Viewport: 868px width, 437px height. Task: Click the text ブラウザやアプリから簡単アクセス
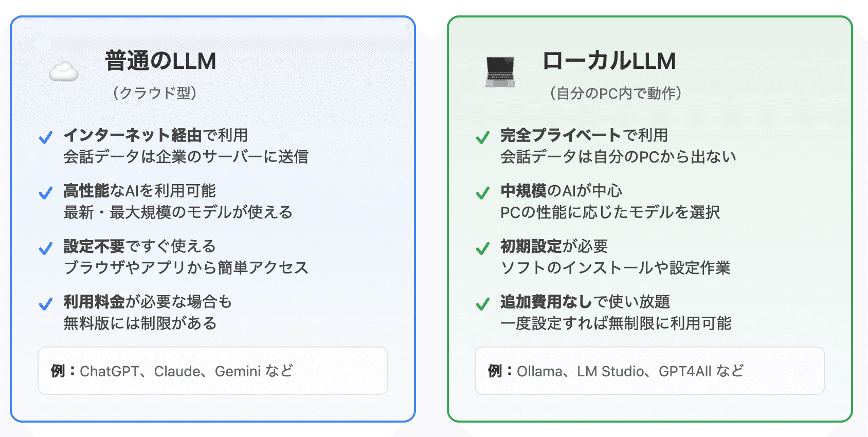(186, 268)
